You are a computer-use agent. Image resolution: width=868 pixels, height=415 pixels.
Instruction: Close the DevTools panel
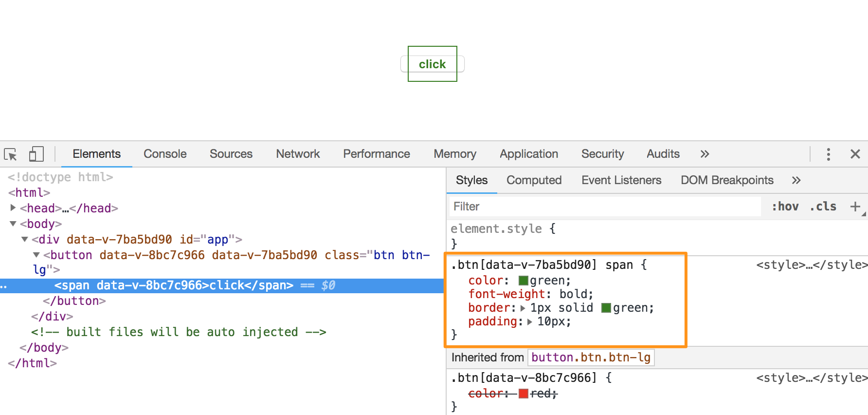pyautogui.click(x=855, y=154)
